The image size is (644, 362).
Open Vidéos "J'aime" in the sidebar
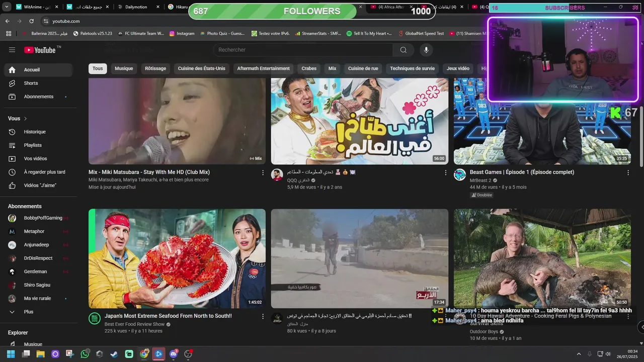38,186
